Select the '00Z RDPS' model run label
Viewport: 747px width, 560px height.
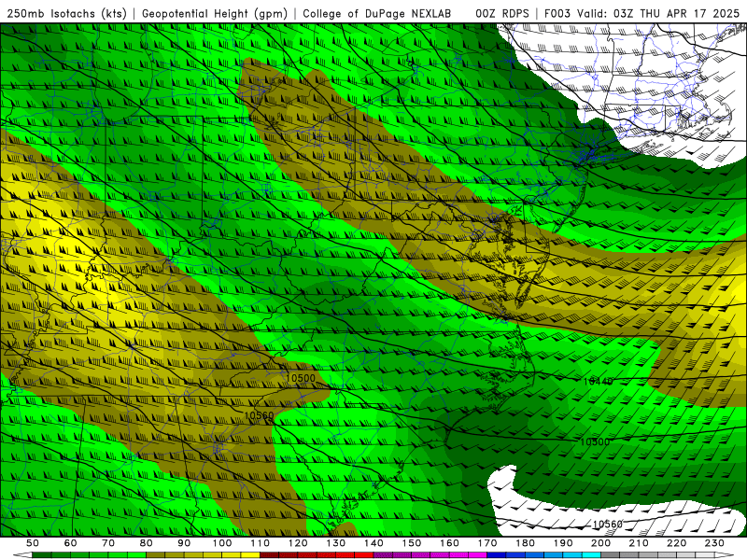pyautogui.click(x=502, y=13)
